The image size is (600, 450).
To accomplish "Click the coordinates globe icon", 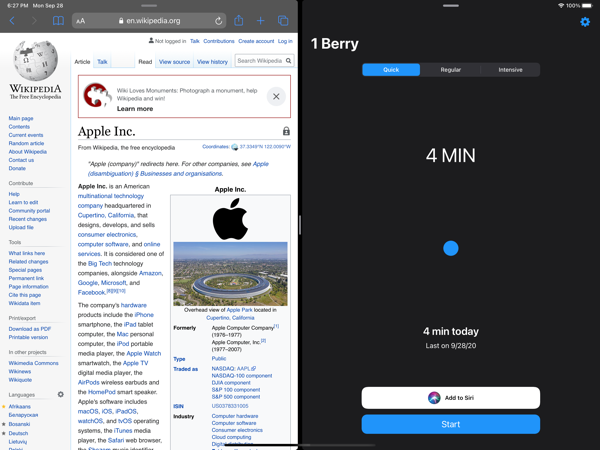I will (235, 147).
